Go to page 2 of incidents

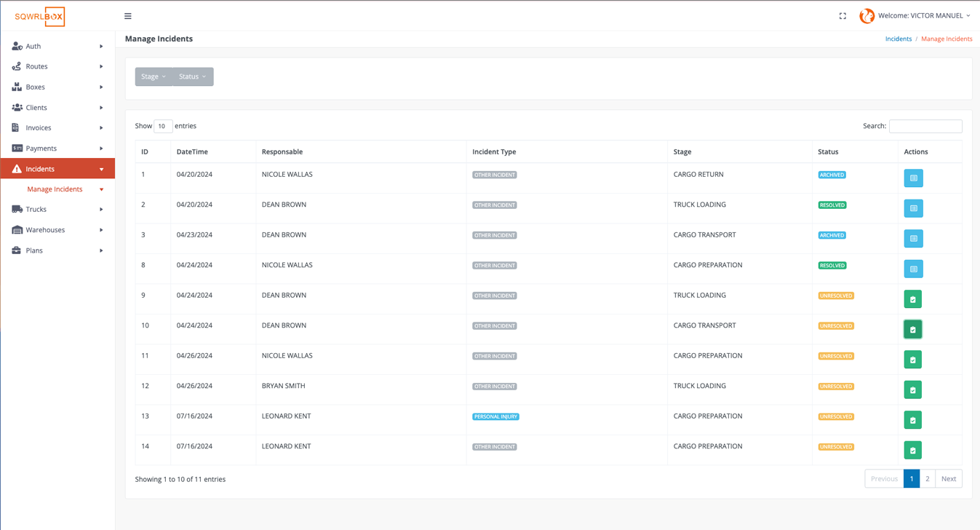coord(928,479)
